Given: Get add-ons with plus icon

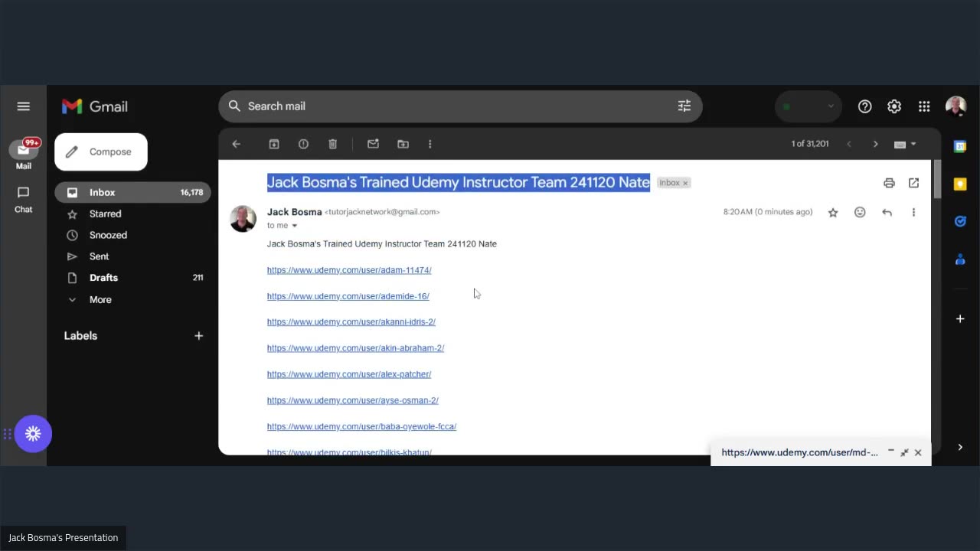Looking at the screenshot, I should [960, 318].
